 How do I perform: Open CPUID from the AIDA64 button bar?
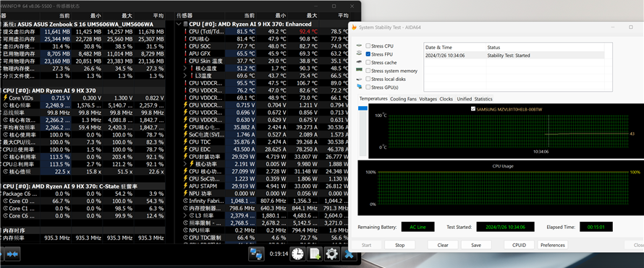pos(519,245)
